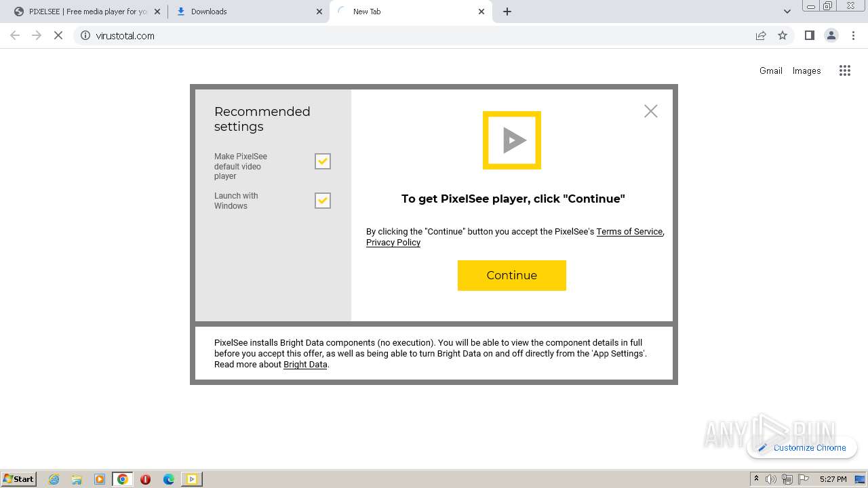Launch Internet Explorer from taskbar
The width and height of the screenshot is (868, 488).
point(54,479)
